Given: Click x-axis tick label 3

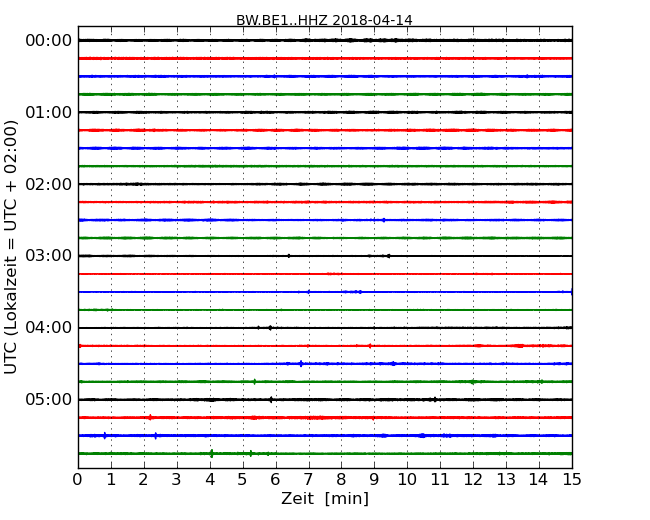Looking at the screenshot, I should pyautogui.click(x=177, y=480).
